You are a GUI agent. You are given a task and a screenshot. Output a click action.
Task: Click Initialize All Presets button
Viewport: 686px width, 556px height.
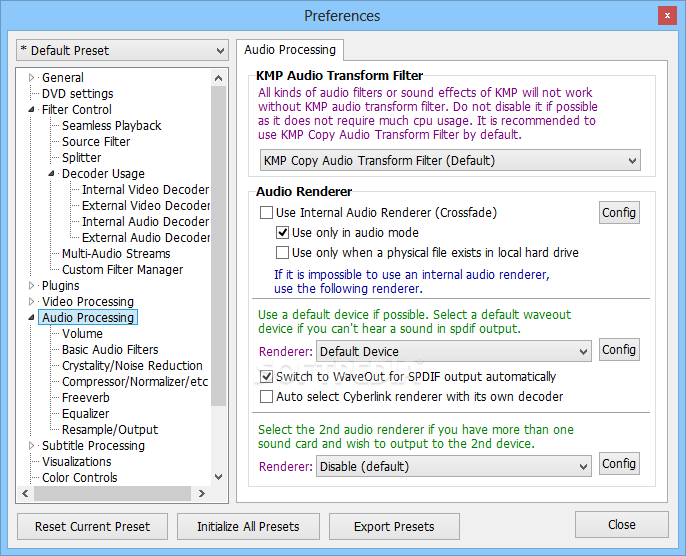[248, 526]
